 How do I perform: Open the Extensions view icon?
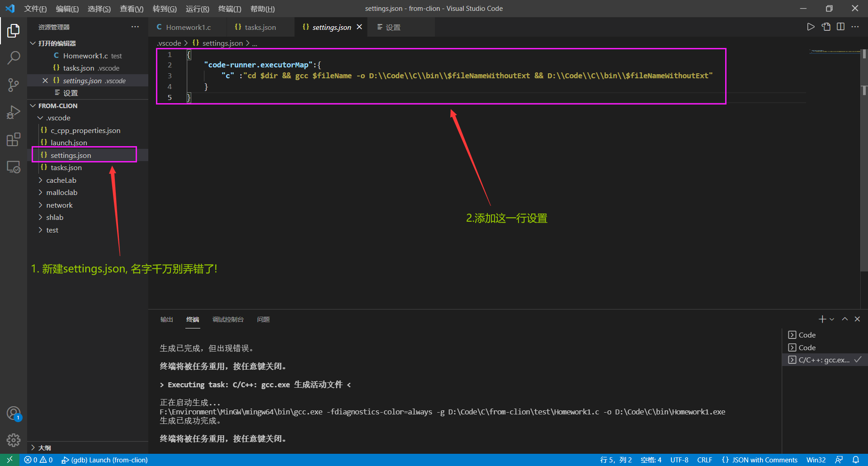tap(13, 139)
